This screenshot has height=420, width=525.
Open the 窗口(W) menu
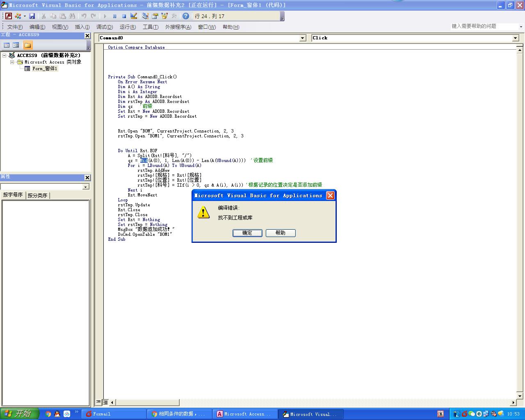click(x=207, y=27)
